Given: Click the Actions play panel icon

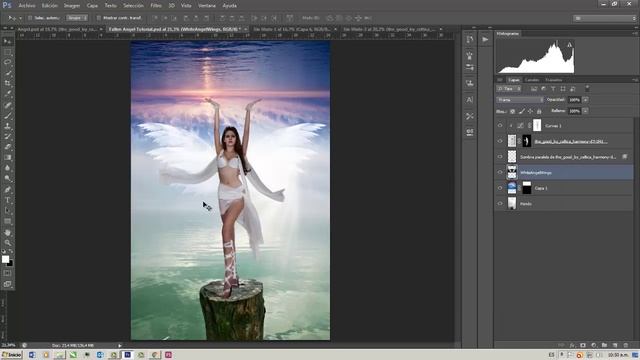Looking at the screenshot, I should 485,40.
